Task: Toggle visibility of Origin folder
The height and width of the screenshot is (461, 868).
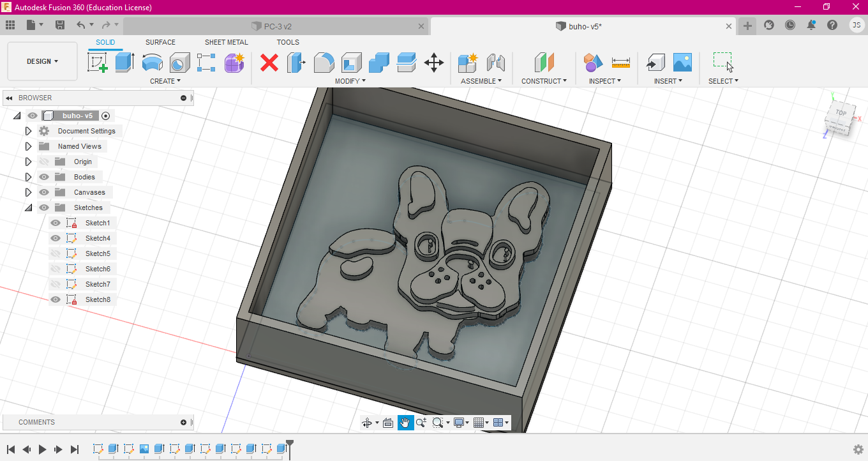Action: (44, 162)
